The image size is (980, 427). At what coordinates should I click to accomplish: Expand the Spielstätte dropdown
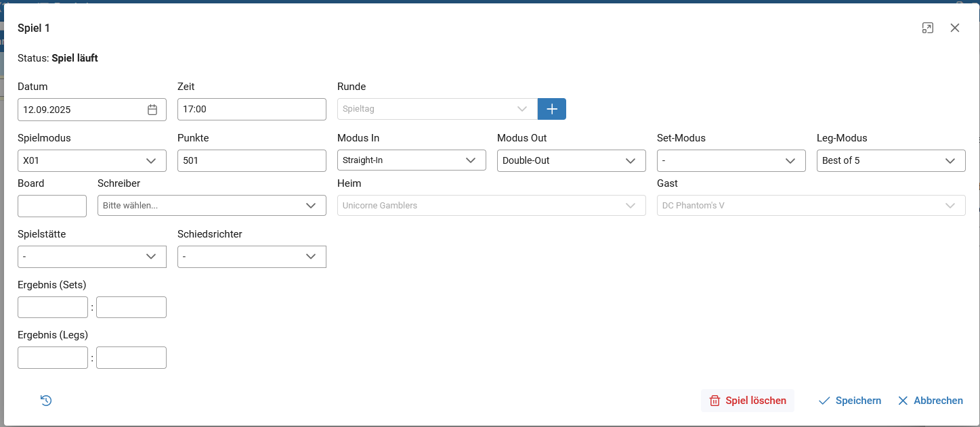(92, 256)
